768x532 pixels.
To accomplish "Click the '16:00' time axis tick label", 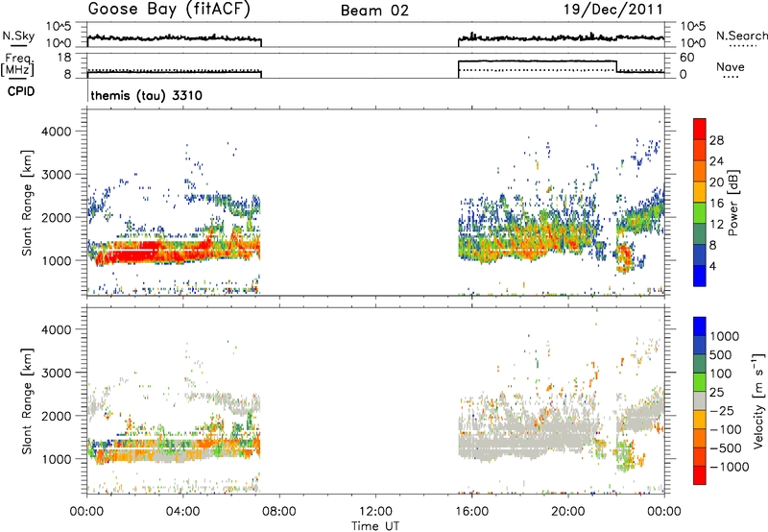I will (x=471, y=512).
